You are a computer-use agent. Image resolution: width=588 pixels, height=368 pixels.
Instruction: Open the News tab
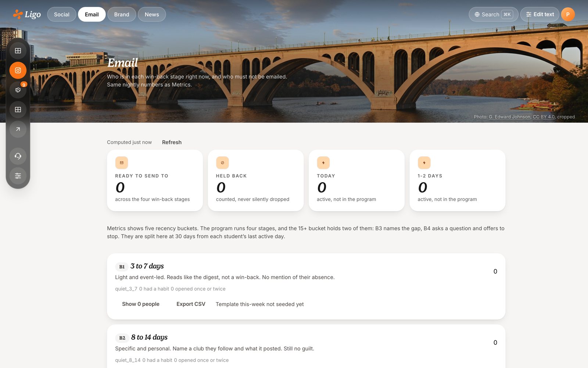(152, 14)
